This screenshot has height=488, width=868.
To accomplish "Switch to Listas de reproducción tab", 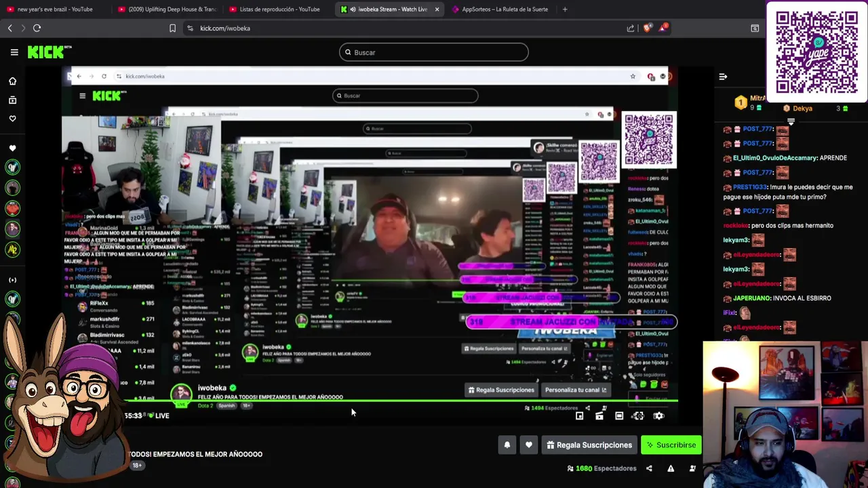I will click(x=278, y=9).
